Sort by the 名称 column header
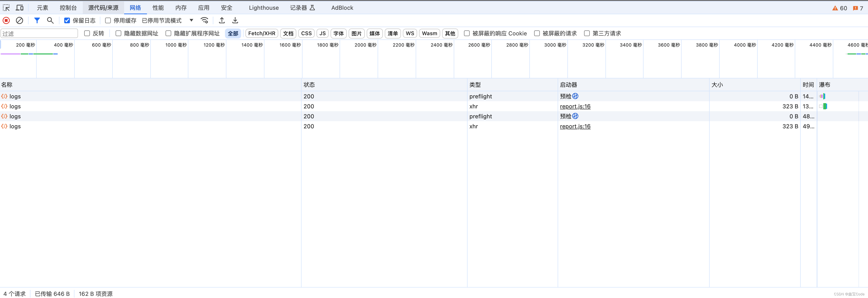The width and height of the screenshot is (868, 298). pos(150,85)
